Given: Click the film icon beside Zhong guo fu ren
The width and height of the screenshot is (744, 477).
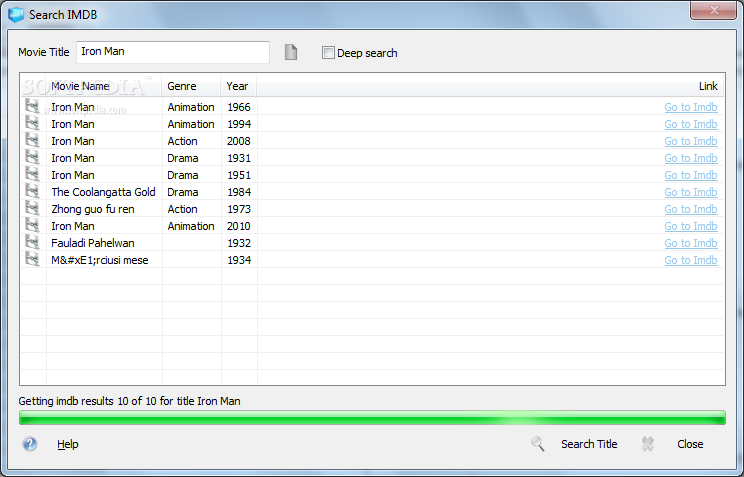Looking at the screenshot, I should (x=32, y=208).
